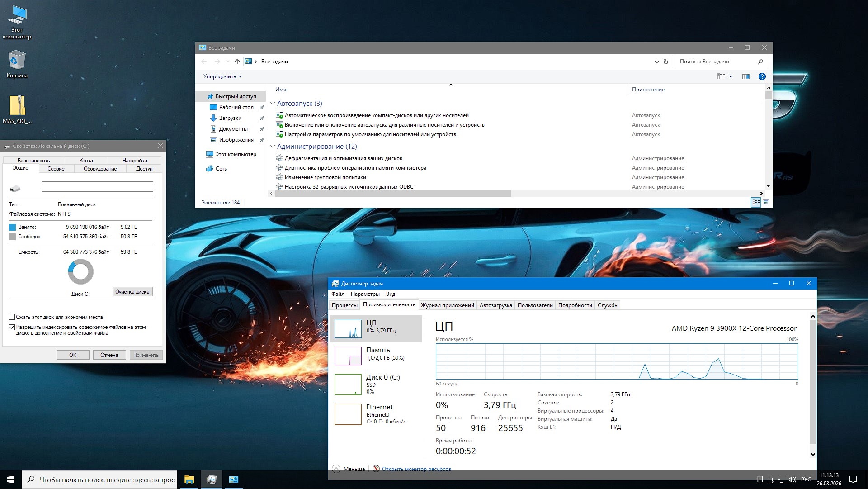The height and width of the screenshot is (489, 868).
Task: Collapse the Автозапуск (3) group
Action: (x=273, y=104)
